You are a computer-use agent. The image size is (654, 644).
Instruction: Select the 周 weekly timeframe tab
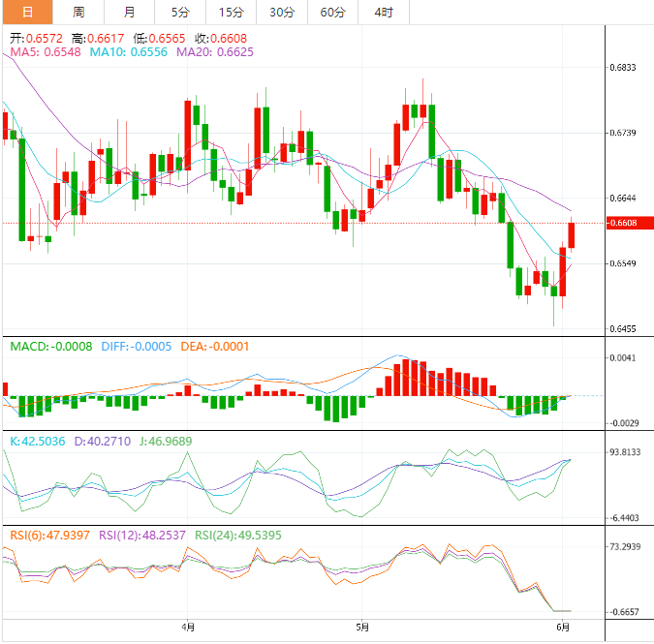click(78, 13)
